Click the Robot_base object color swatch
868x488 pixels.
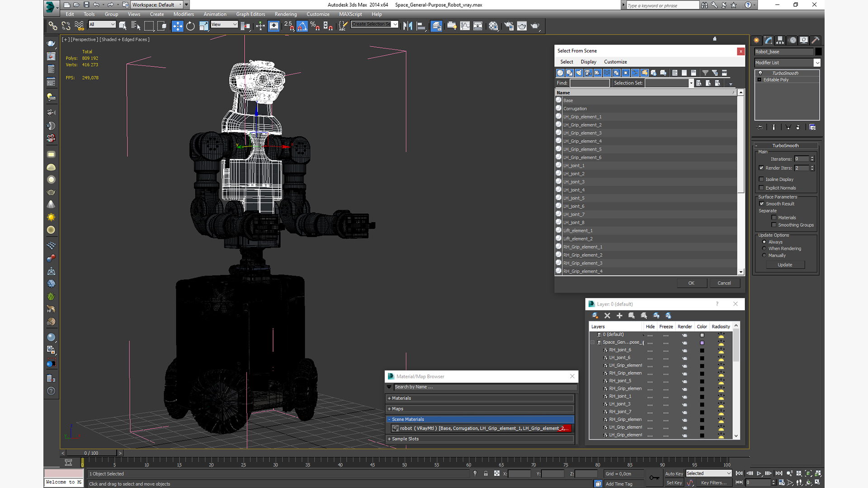(x=818, y=52)
